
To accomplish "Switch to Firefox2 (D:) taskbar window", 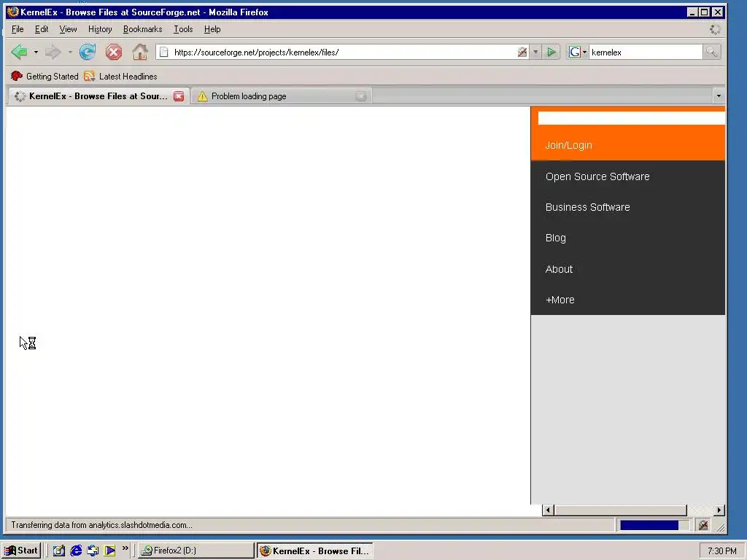I will 196,551.
